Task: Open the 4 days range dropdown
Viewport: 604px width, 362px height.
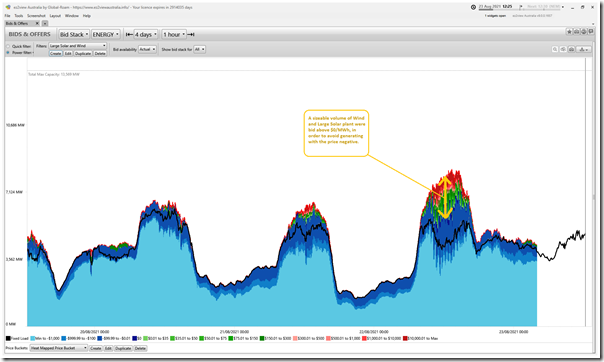Action: (x=146, y=35)
